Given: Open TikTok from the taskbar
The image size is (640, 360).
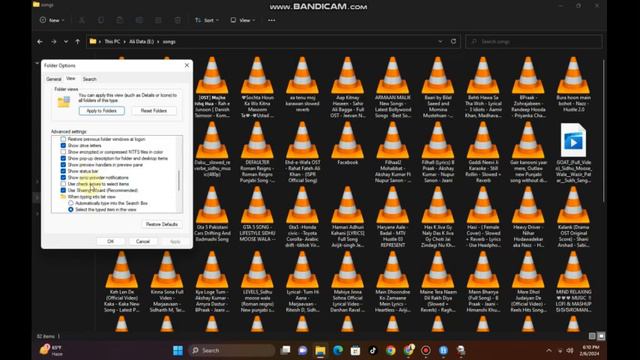Looking at the screenshot, I should 373,350.
